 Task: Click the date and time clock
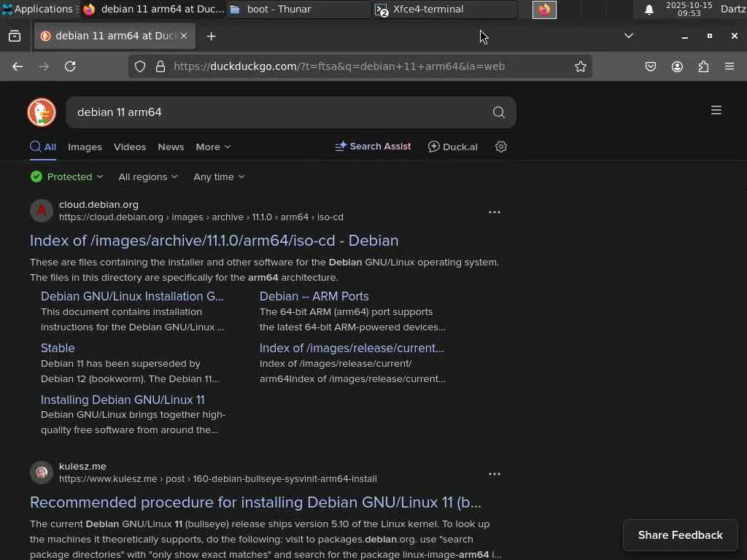click(689, 9)
